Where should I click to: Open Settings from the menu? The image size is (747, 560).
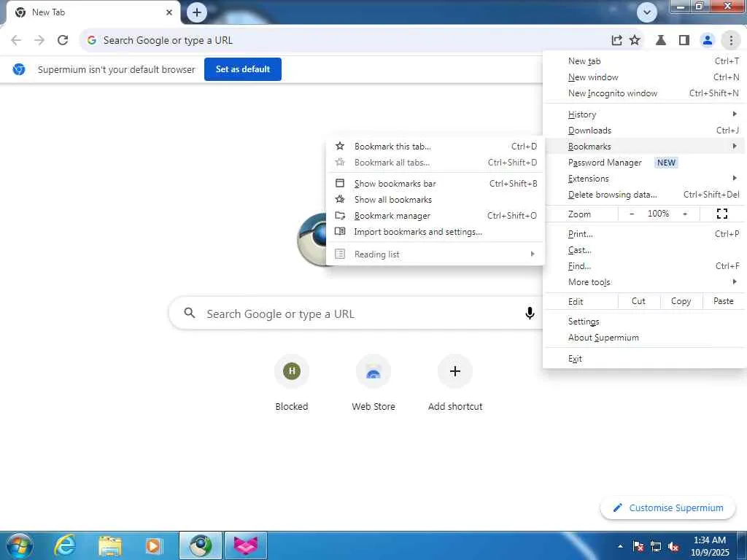[x=645, y=322]
